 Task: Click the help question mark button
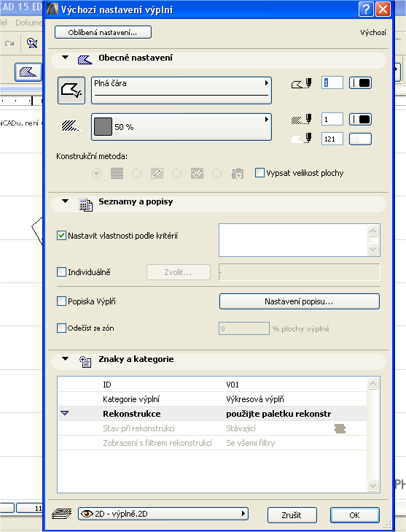pyautogui.click(x=366, y=9)
